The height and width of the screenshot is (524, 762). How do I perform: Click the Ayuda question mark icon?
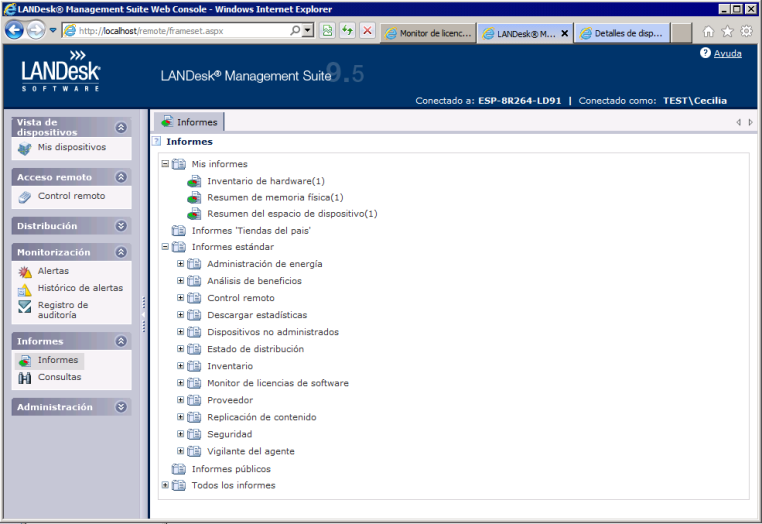705,53
